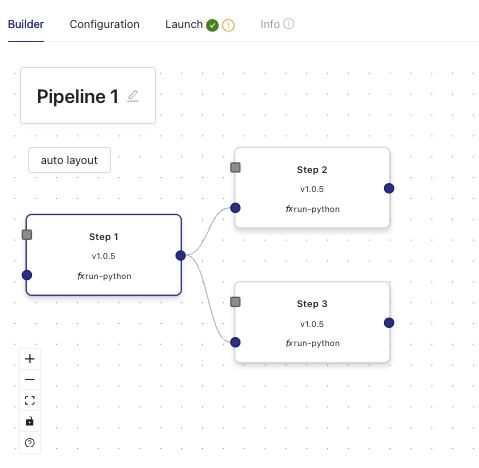Click the help icon below the lock
The width and height of the screenshot is (479, 468).
[30, 442]
